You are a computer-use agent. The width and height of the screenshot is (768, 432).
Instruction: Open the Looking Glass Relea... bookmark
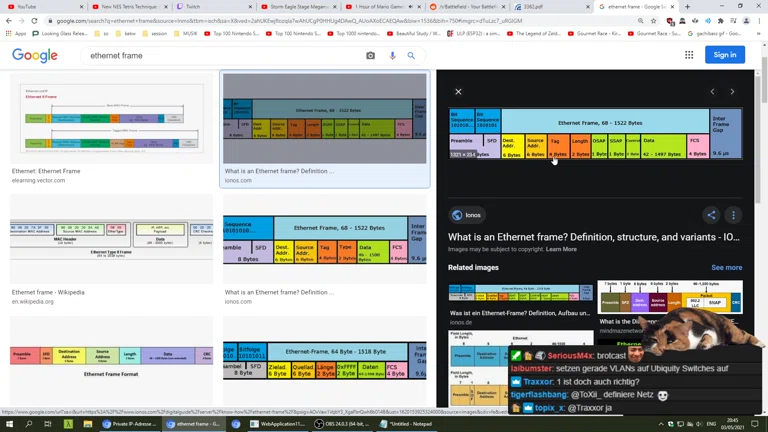(x=60, y=34)
